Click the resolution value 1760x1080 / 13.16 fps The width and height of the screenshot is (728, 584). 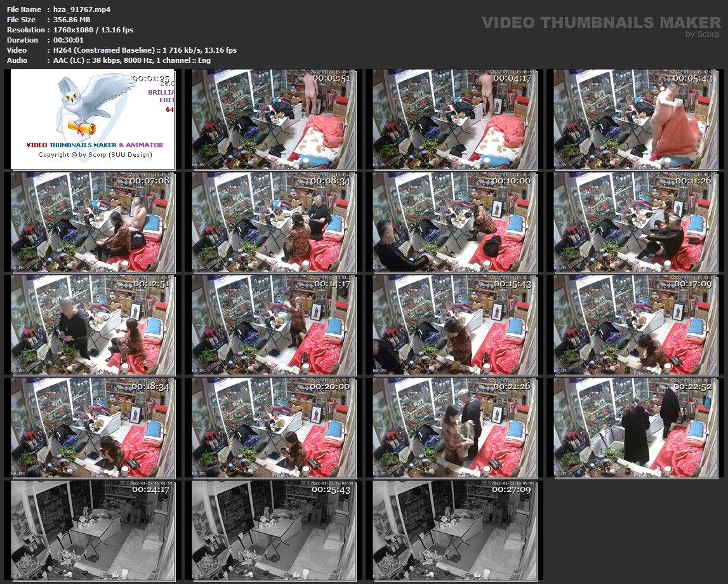tap(93, 30)
